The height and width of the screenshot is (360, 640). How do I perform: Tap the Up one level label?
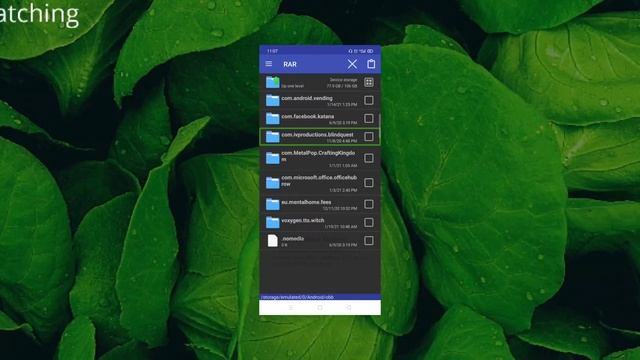click(x=293, y=86)
